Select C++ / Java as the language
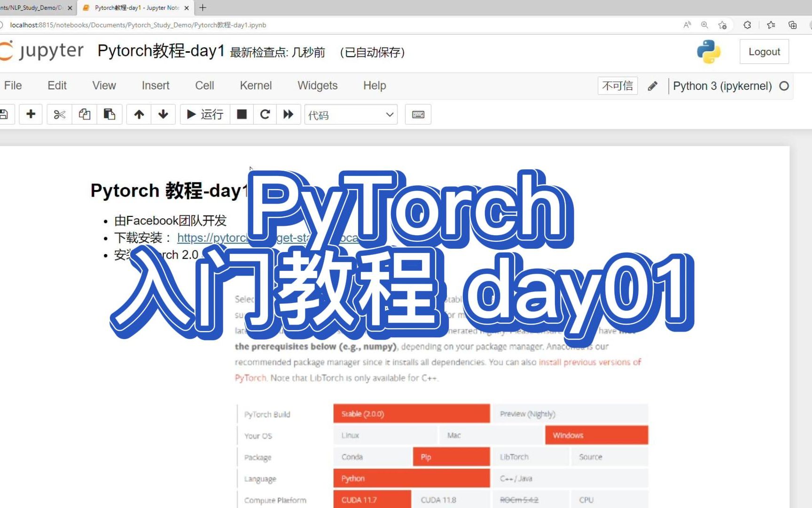This screenshot has height=508, width=812. (x=570, y=478)
